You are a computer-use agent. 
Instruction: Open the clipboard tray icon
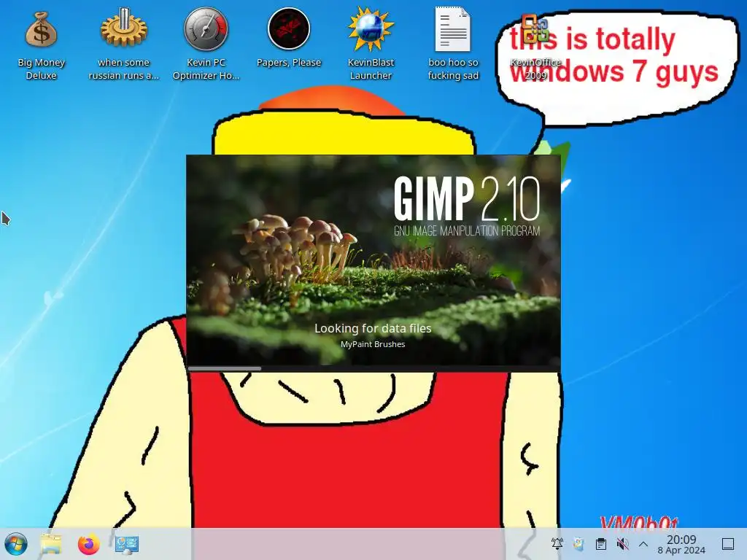click(601, 543)
